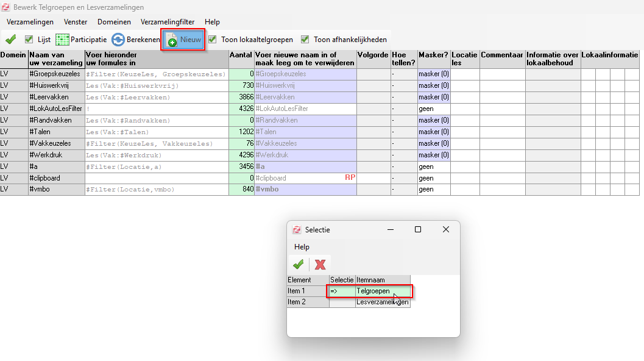Create new item with Nieuw button
Screen dimensions: 644x361
(183, 40)
